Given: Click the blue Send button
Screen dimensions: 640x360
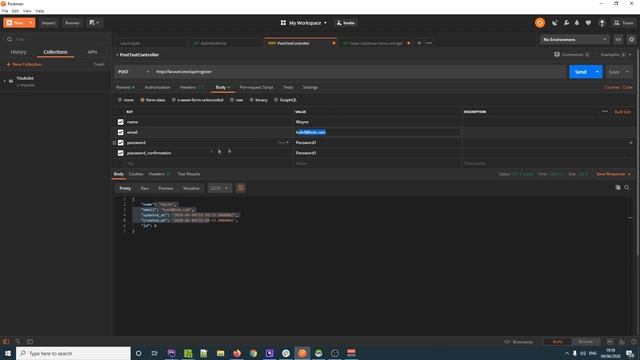Looking at the screenshot, I should point(580,72).
